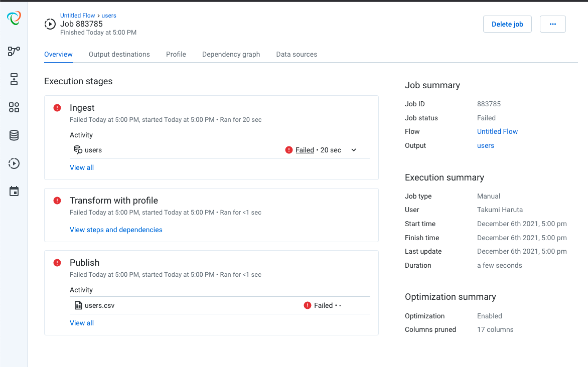Viewport: 588px width, 367px height.
Task: Open the more options menu button
Action: click(x=552, y=24)
